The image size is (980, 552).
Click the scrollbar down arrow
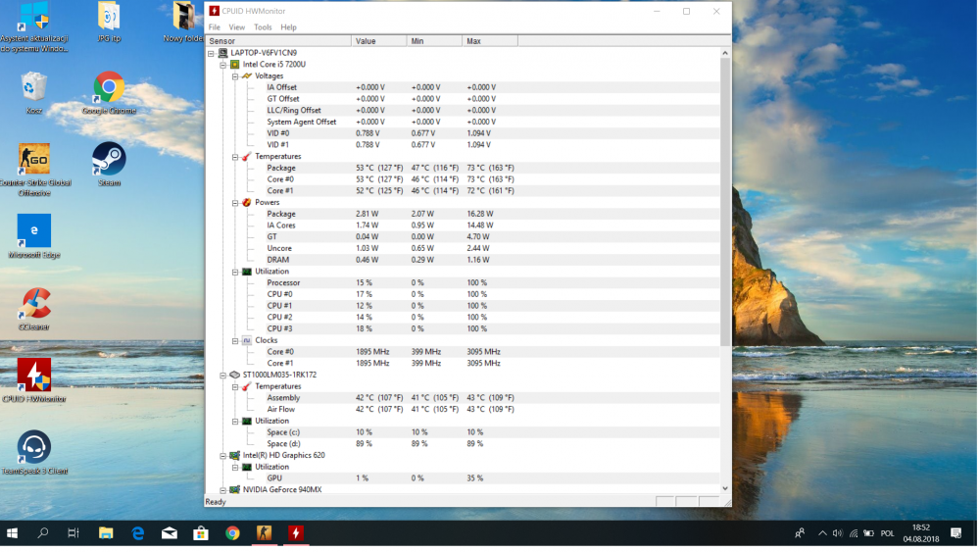[x=725, y=487]
